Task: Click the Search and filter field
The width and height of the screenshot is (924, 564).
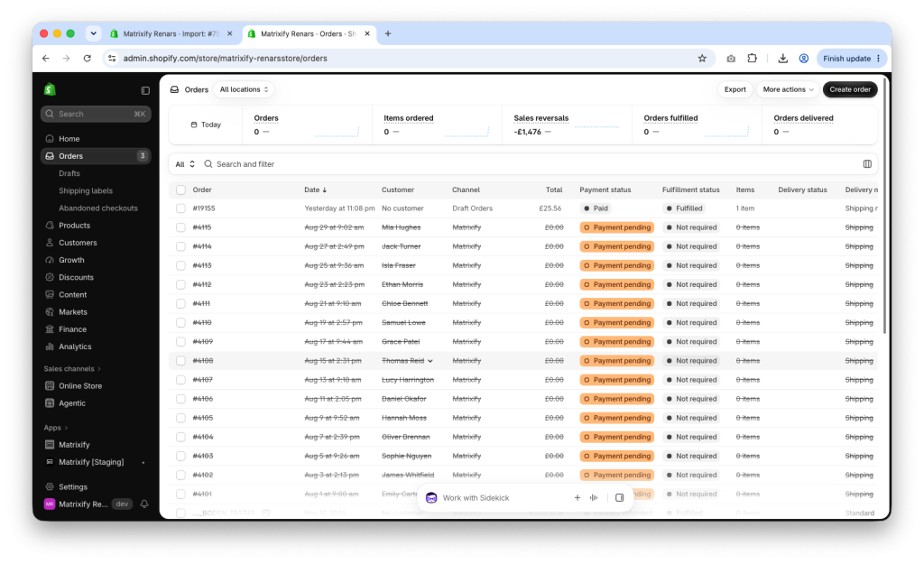Action: 531,164
